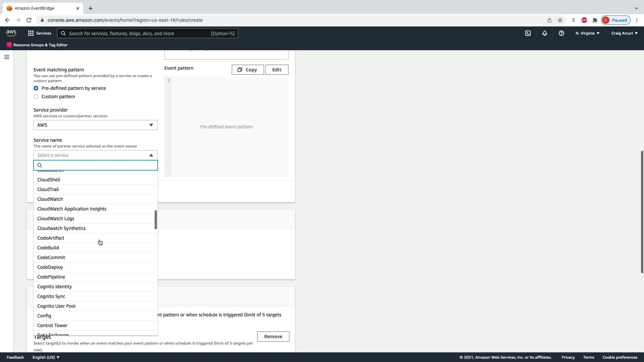Choose CloudWatch Logs from the service list
Screen dimensions: 644x362
[x=56, y=219]
